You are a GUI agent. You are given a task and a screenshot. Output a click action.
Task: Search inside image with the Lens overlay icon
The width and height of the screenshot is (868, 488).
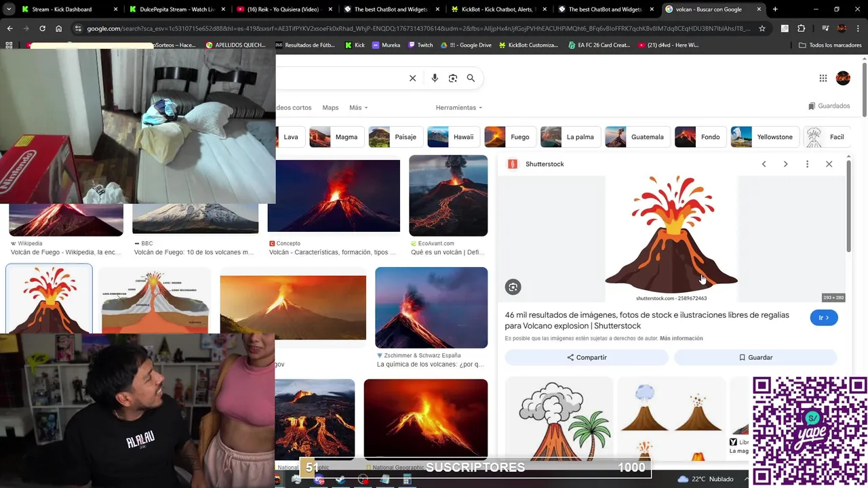[x=513, y=287]
